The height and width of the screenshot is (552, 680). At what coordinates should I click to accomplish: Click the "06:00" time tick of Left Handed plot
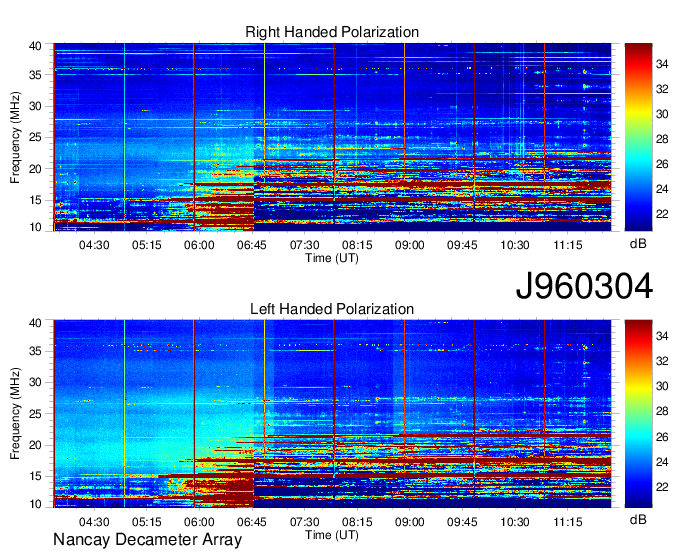(x=199, y=522)
